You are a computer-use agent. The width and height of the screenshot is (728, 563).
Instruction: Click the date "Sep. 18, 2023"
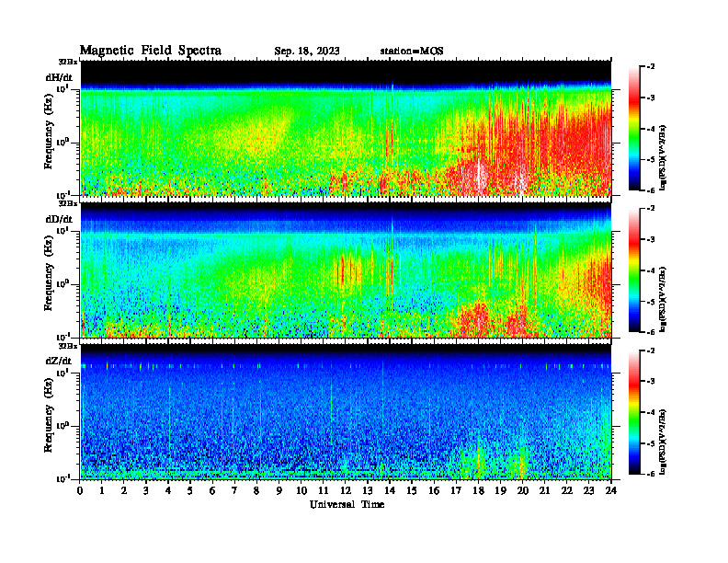(x=307, y=51)
